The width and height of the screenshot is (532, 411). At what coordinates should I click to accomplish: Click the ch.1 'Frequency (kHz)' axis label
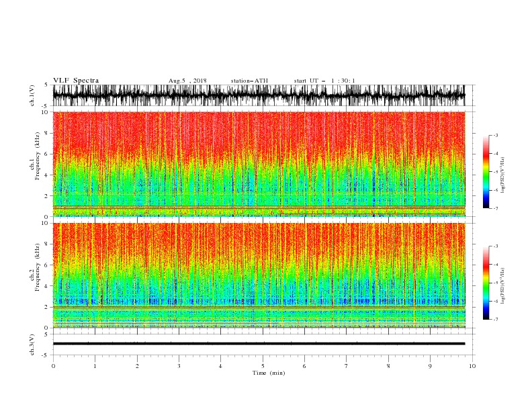point(38,156)
